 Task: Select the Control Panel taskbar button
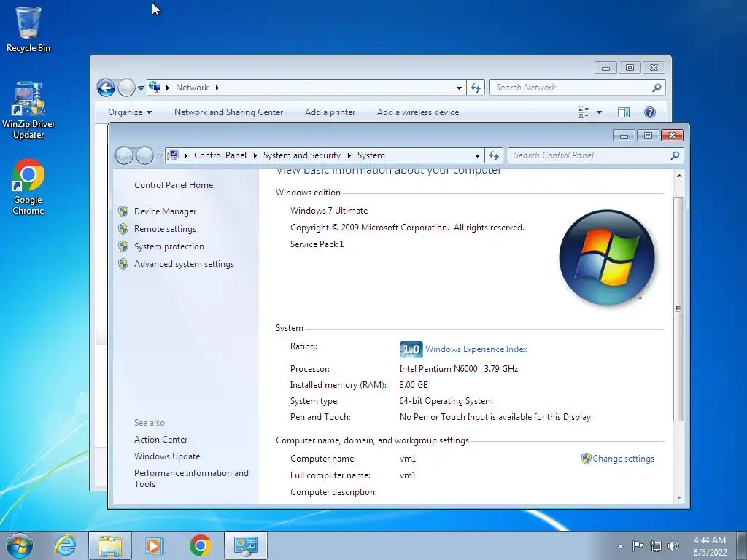tap(245, 545)
